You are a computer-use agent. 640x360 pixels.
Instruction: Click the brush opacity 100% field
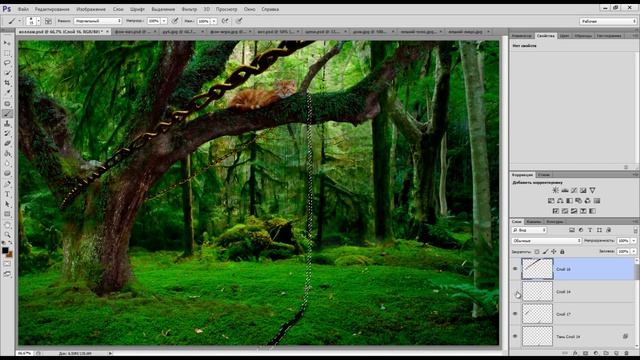click(153, 21)
